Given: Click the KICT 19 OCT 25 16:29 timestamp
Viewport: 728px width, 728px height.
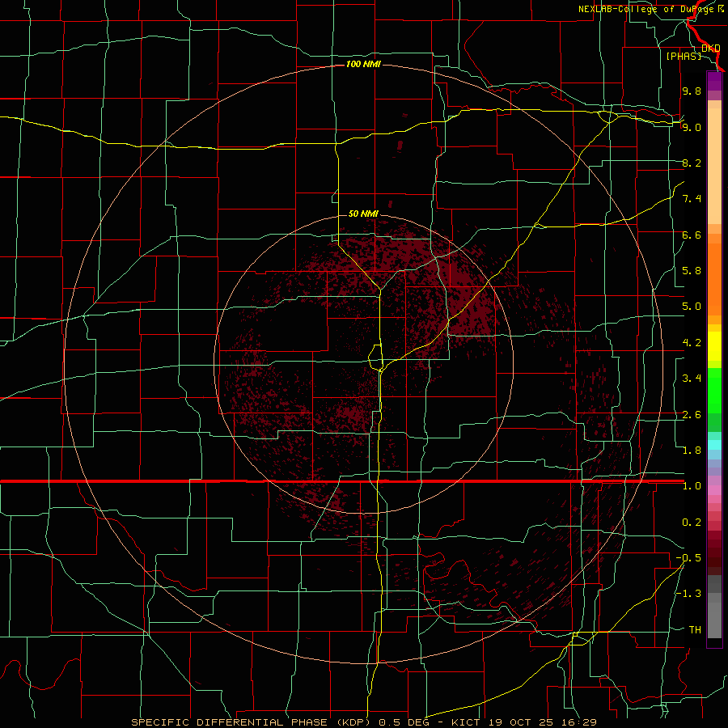Looking at the screenshot, I should (x=523, y=722).
